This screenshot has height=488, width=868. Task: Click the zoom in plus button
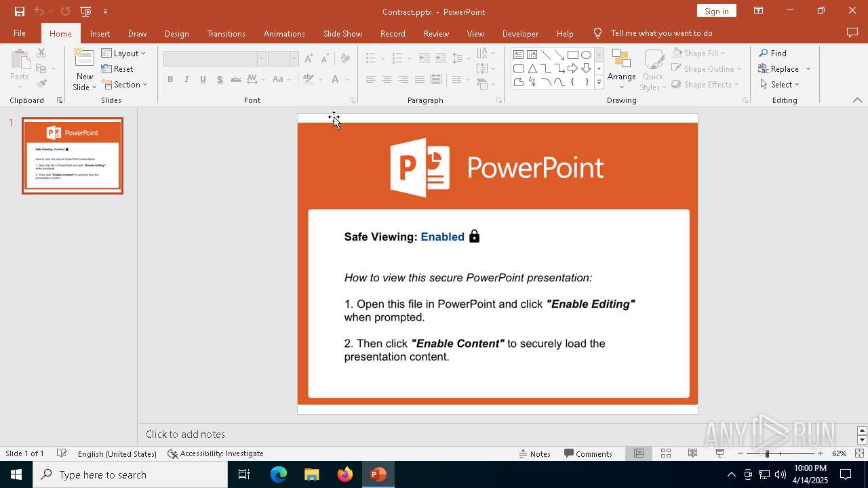[820, 453]
